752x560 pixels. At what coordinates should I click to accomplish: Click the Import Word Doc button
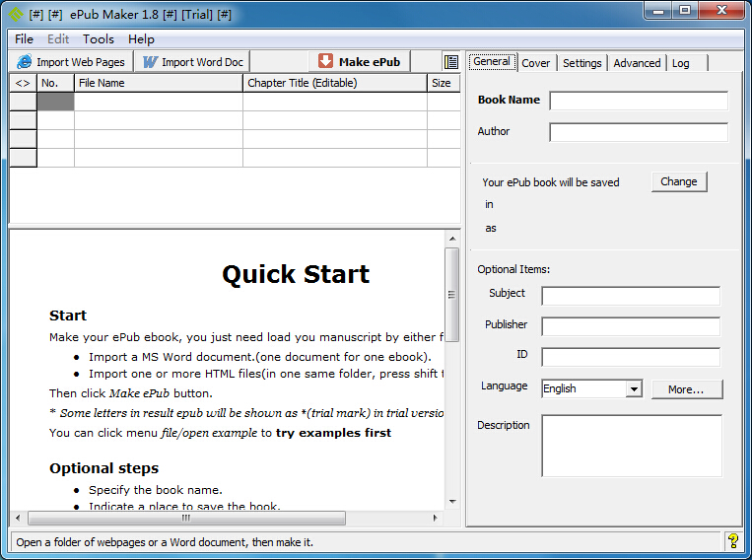(x=193, y=62)
